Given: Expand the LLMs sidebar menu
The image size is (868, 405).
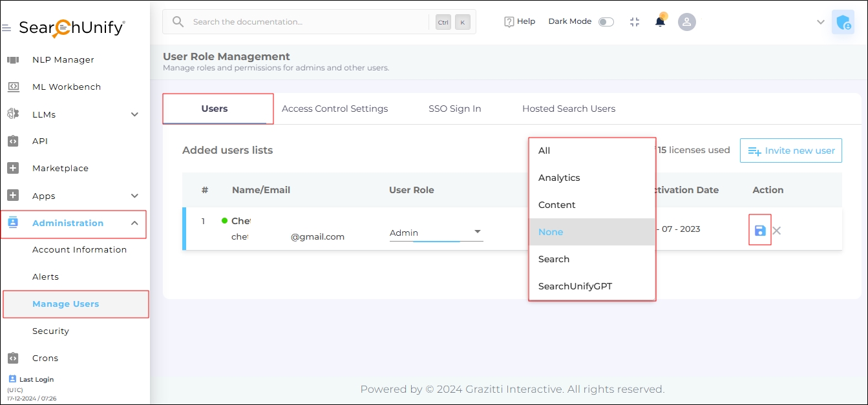Looking at the screenshot, I should coord(134,114).
